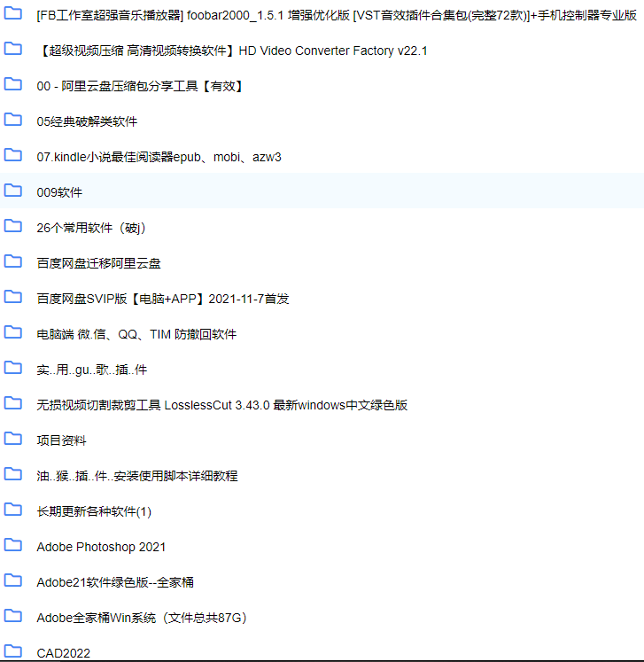Click folder icon beside LosslessCut 3.43.0 entry
The image size is (644, 662).
point(12,403)
